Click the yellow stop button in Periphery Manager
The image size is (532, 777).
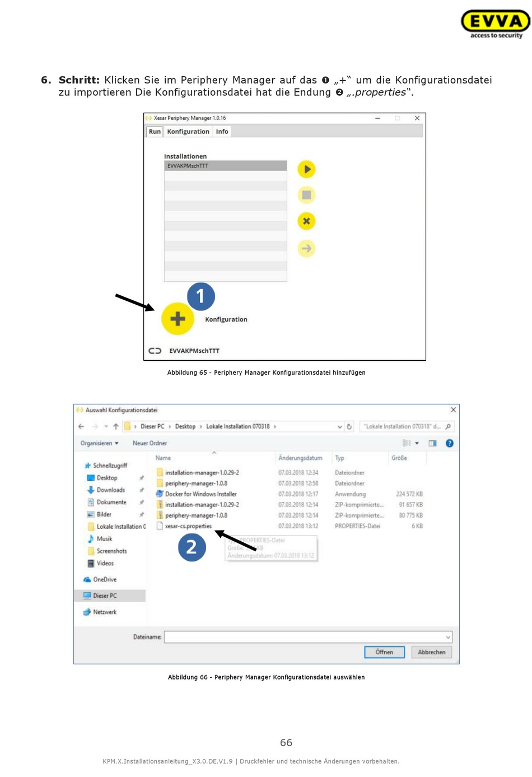(306, 195)
